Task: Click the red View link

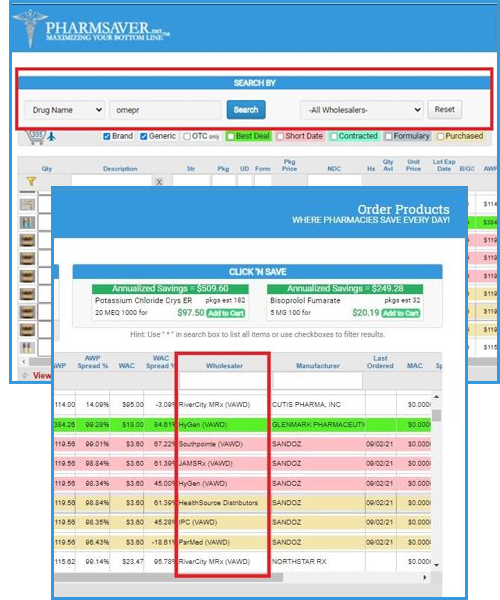Action: coord(42,376)
